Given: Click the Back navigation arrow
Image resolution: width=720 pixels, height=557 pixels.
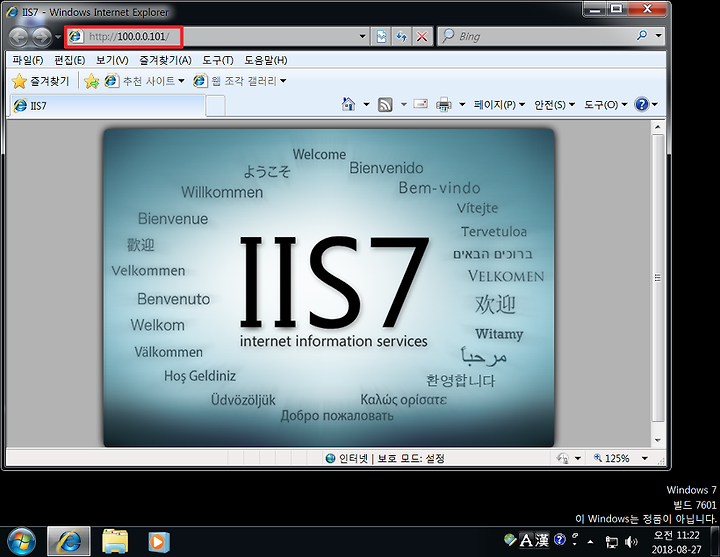Looking at the screenshot, I should point(19,37).
